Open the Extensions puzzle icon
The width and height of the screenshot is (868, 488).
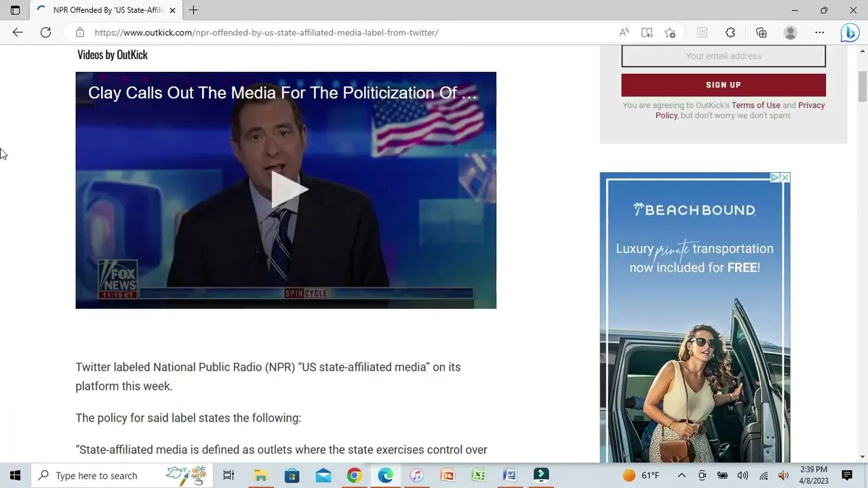coord(730,33)
